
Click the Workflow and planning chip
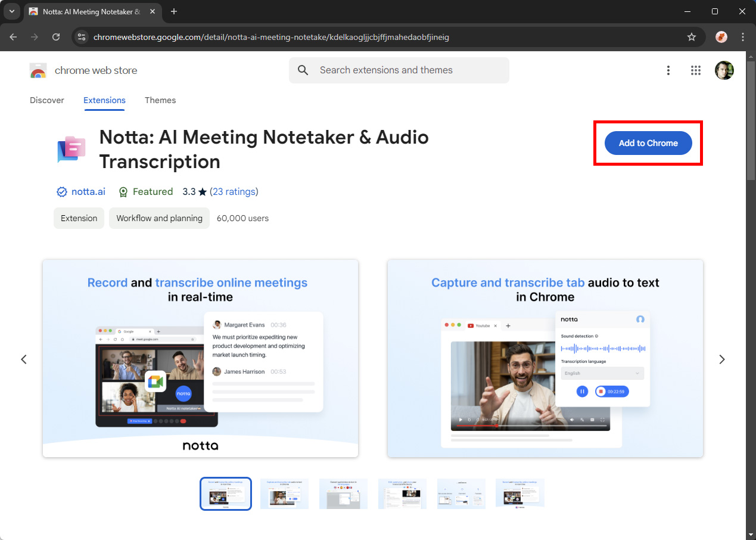coord(159,218)
